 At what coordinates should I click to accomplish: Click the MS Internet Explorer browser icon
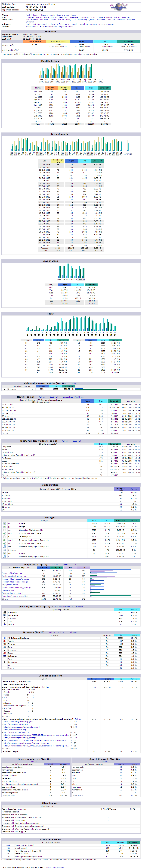click(4, 638)
